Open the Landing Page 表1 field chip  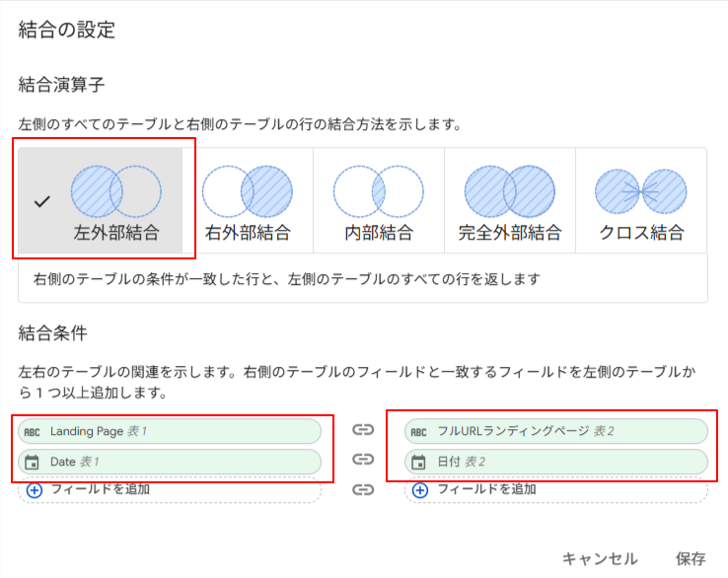coord(170,431)
